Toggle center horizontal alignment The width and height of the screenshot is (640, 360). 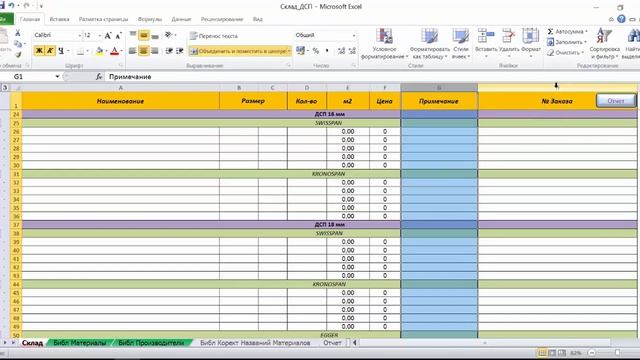point(144,51)
